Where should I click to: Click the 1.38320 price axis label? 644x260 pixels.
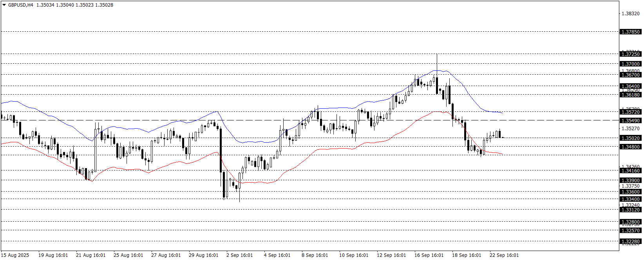(631, 13)
